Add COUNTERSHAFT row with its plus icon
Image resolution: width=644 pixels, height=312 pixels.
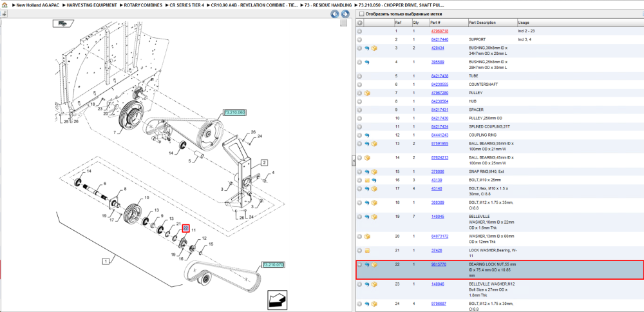[x=359, y=84]
